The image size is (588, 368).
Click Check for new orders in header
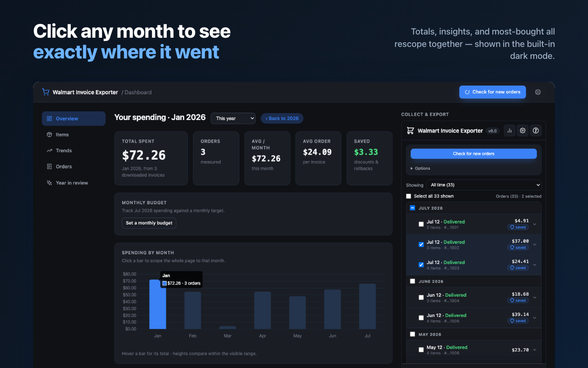coord(492,92)
